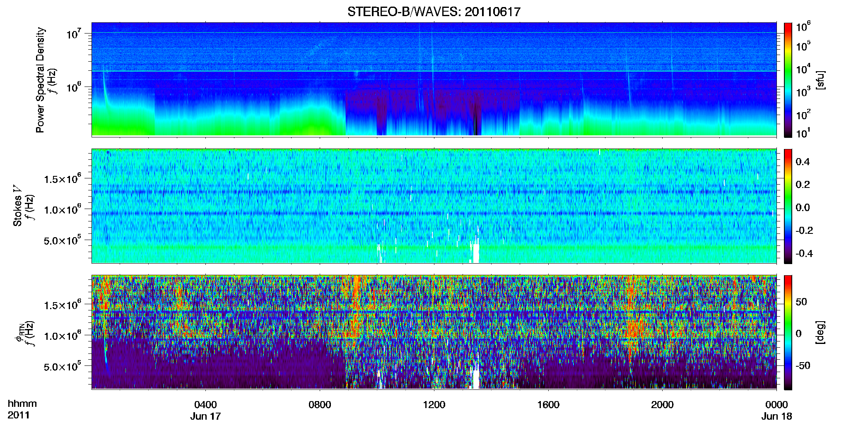Image resolution: width=868 pixels, height=447 pixels.
Task: Click the Power Spectral Density axis label
Action: (x=40, y=80)
